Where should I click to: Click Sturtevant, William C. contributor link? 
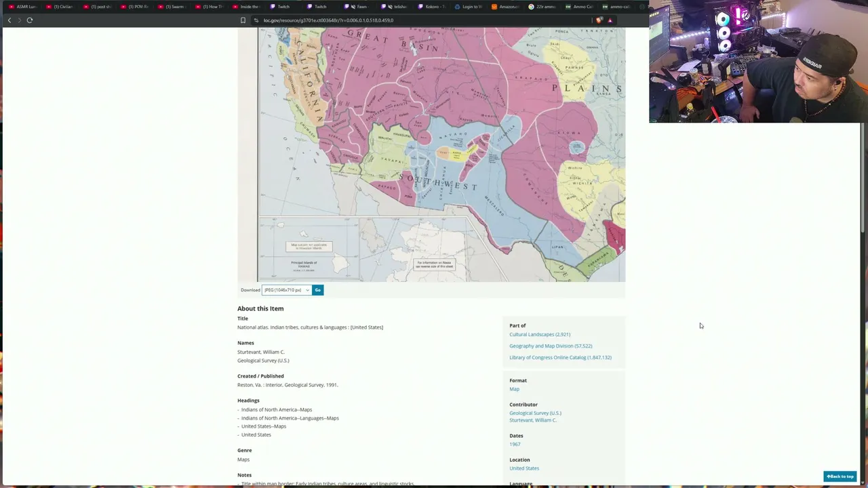[533, 420]
